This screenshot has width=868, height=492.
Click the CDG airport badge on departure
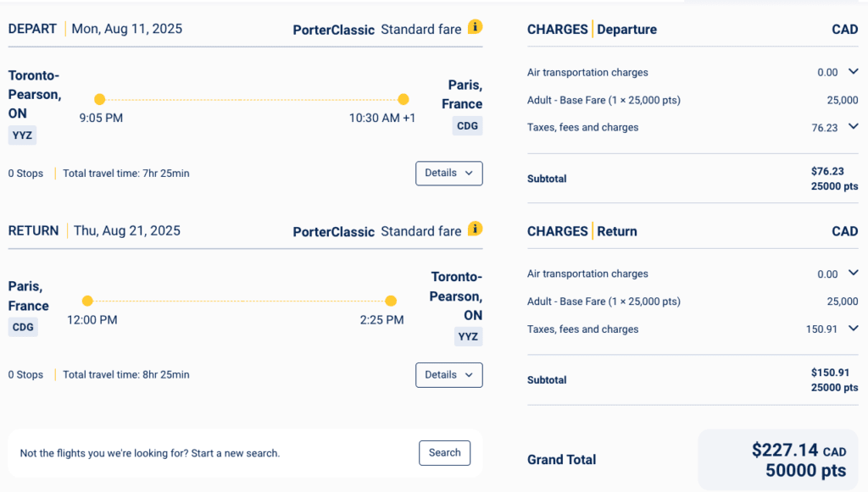click(x=467, y=125)
